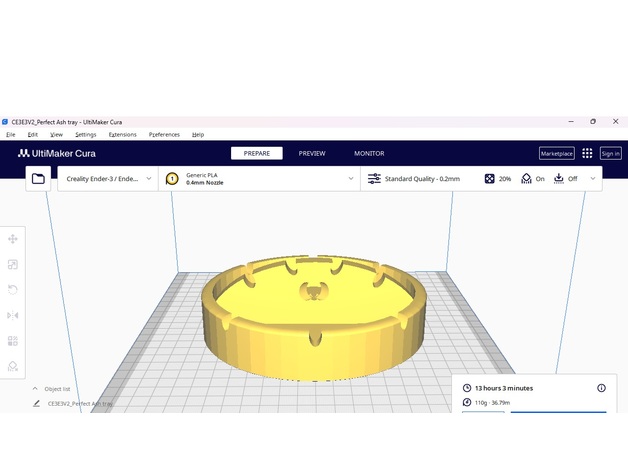This screenshot has width=628, height=472.
Task: Expand print settings panel chevron
Action: point(593,179)
